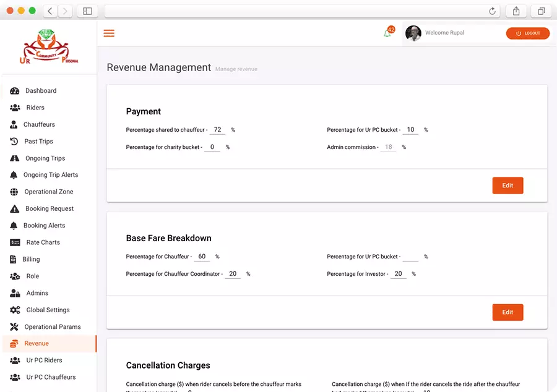
Task: Click the Admin commission field showing 18
Action: tap(388, 147)
